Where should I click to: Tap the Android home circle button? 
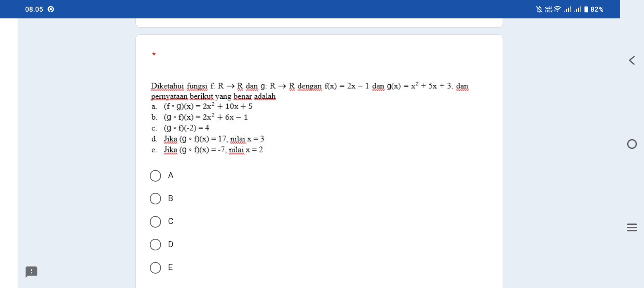[x=632, y=144]
